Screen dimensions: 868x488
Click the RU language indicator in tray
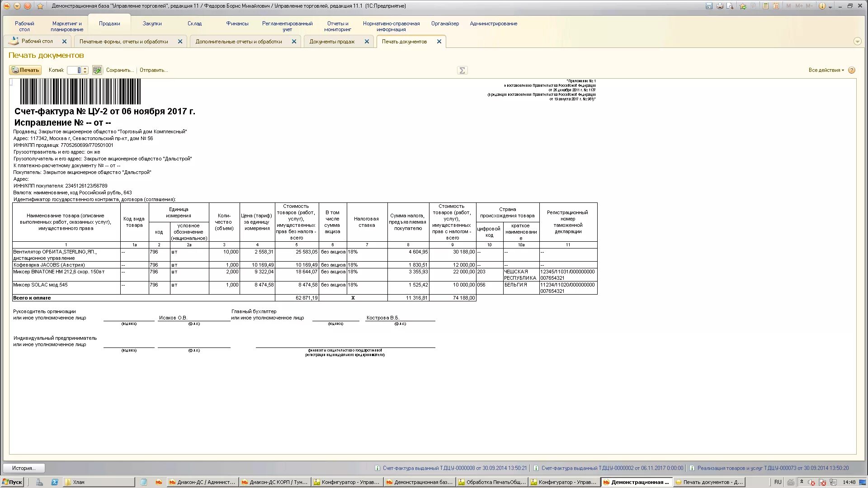[x=778, y=482]
